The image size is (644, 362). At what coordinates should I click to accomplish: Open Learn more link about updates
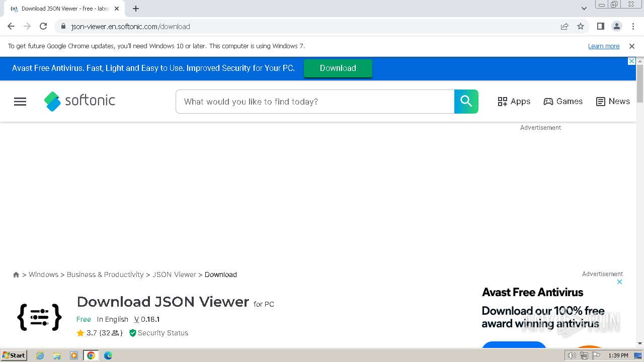604,46
